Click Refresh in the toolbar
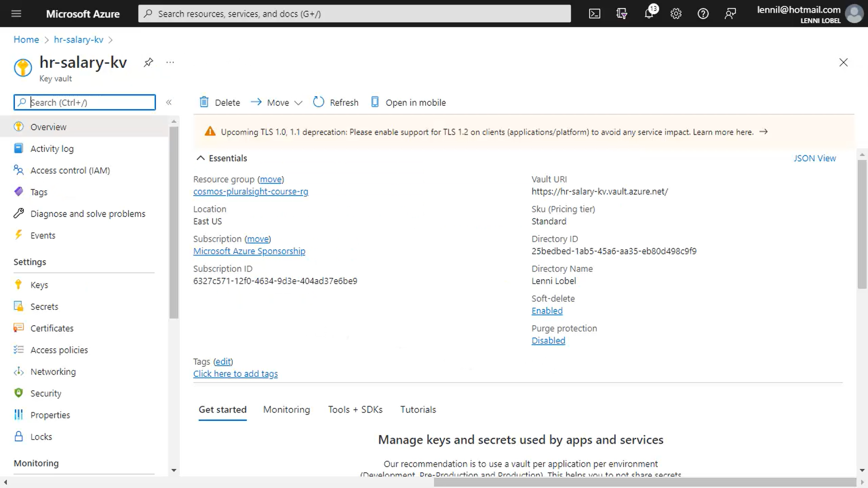This screenshot has width=868, height=488. point(336,103)
